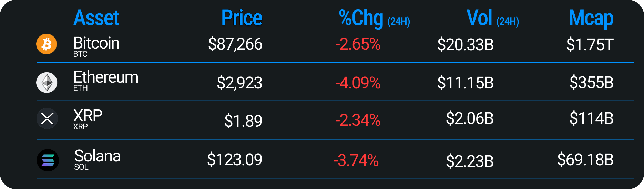Sort by the Price column header
The image size is (644, 189).
pos(242,18)
